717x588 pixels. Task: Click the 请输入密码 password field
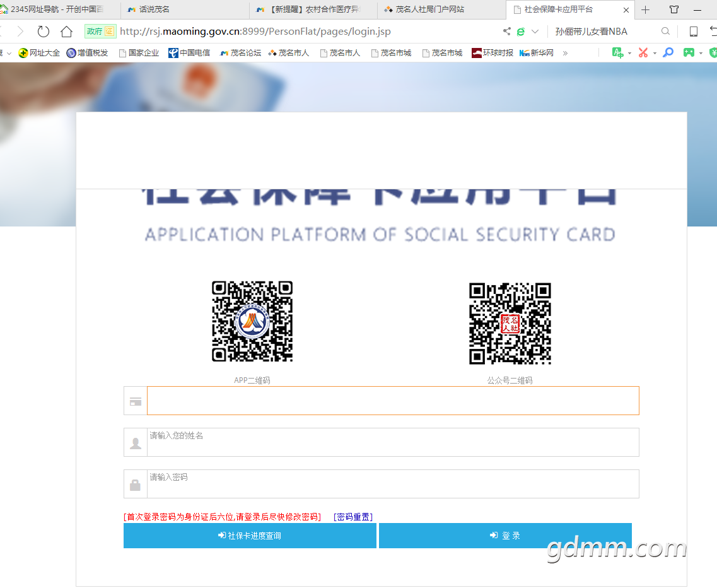[393, 484]
